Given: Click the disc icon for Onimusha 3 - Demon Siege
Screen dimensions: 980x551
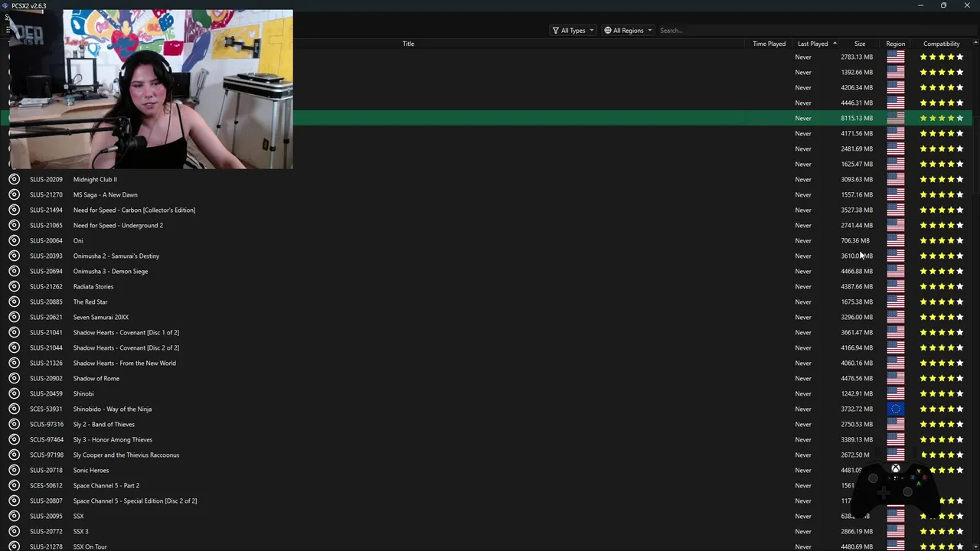Looking at the screenshot, I should click(14, 271).
